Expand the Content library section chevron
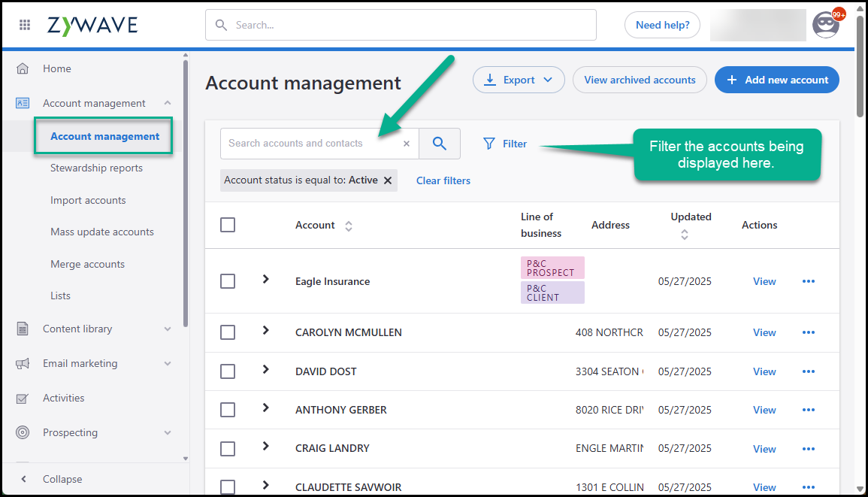This screenshot has height=497, width=868. (x=167, y=329)
